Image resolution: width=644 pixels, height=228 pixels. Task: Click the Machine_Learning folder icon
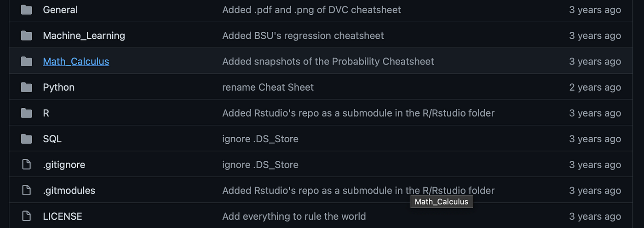pyautogui.click(x=27, y=35)
